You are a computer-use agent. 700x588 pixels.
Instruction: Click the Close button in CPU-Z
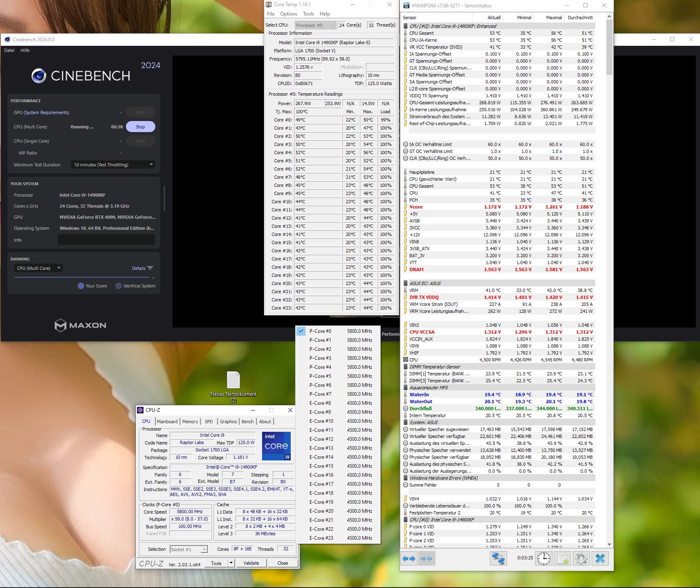pyautogui.click(x=283, y=563)
